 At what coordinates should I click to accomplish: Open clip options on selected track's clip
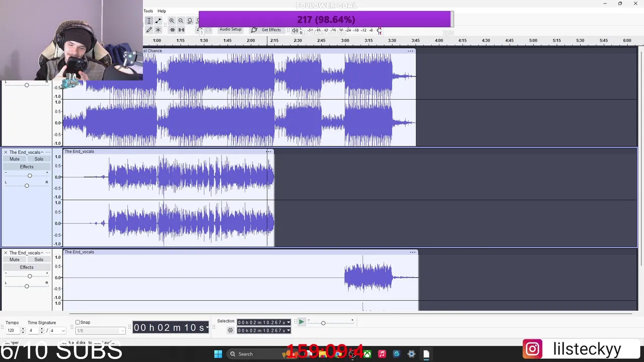(x=269, y=151)
